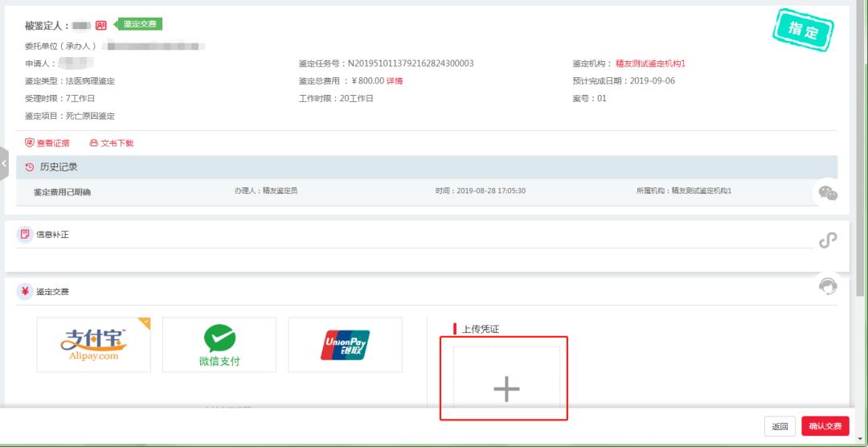
Task: Click 鉴定类型 法医病理鉴定 text
Action: [x=70, y=81]
